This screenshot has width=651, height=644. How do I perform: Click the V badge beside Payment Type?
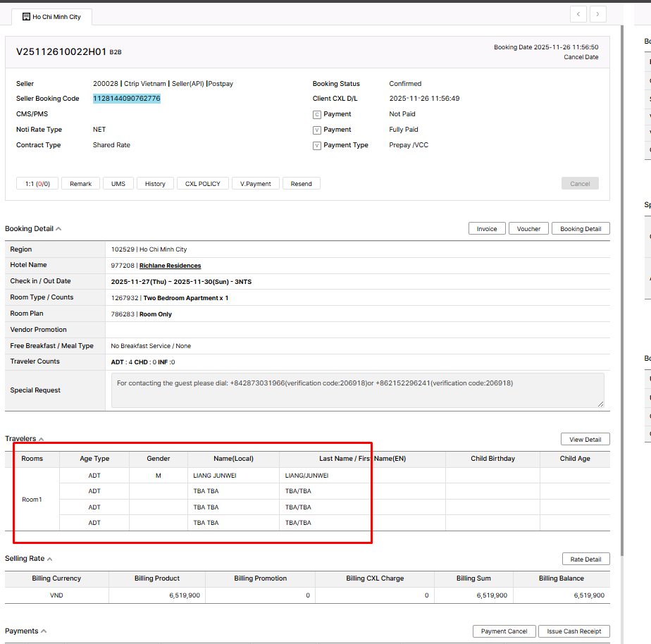(317, 145)
